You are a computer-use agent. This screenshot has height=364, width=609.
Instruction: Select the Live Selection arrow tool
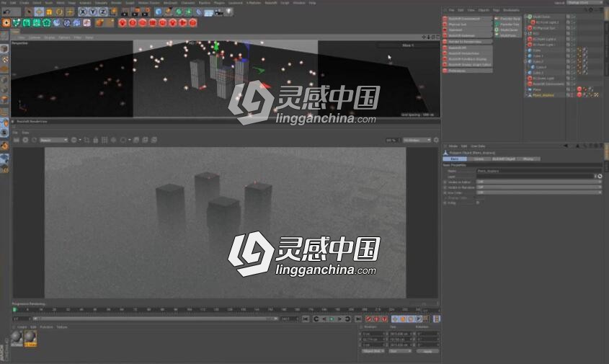tap(29, 12)
